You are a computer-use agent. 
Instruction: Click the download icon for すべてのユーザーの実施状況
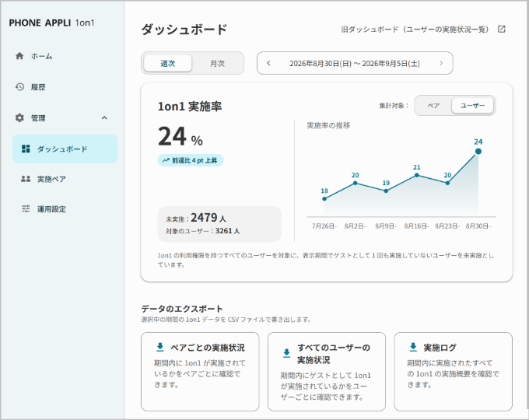point(287,353)
